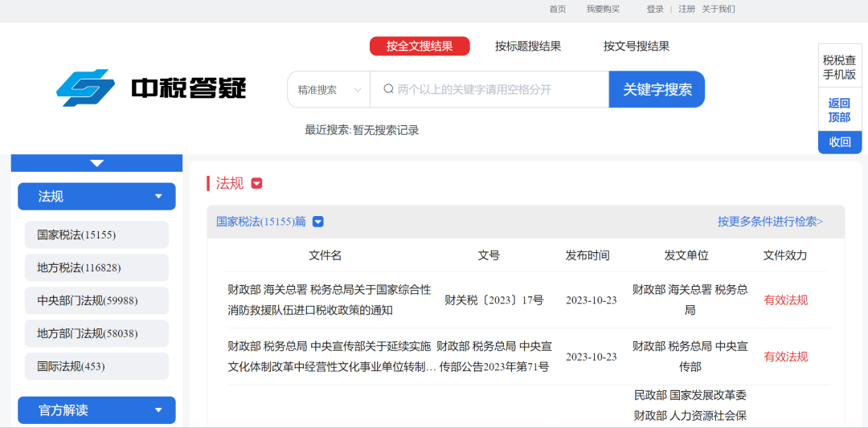Screen dimensions: 868x428
Task: Select the 按全文搜结果 tab
Action: click(420, 47)
